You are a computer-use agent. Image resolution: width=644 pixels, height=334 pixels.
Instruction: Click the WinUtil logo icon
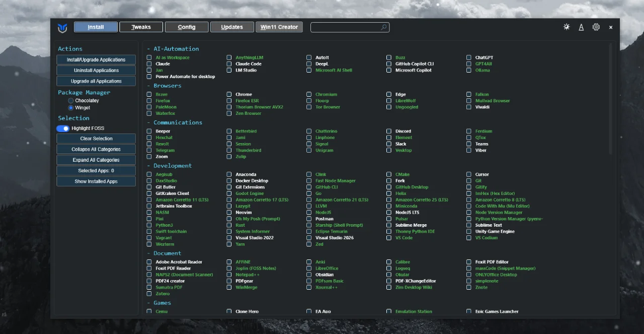coord(62,28)
